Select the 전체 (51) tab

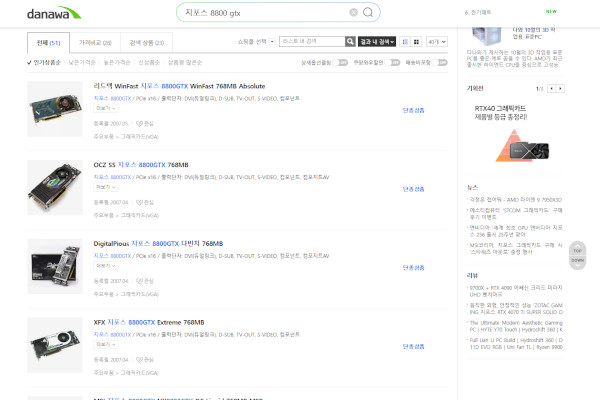click(48, 43)
